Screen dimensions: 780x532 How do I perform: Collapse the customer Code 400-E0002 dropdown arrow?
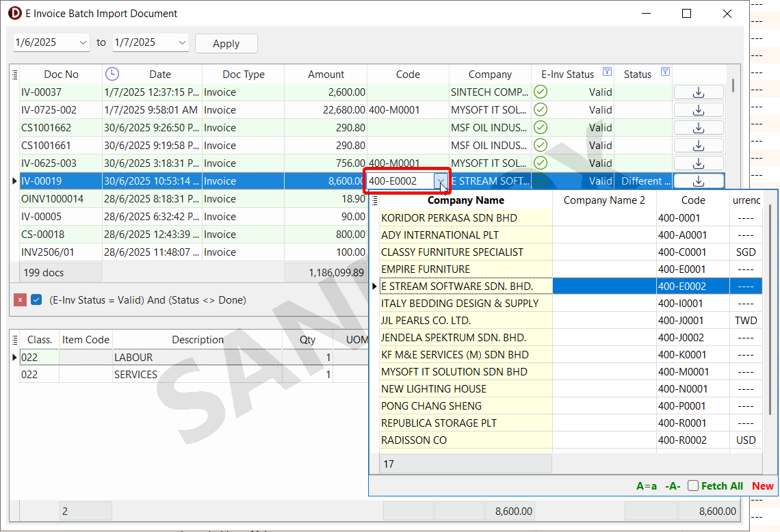point(441,181)
